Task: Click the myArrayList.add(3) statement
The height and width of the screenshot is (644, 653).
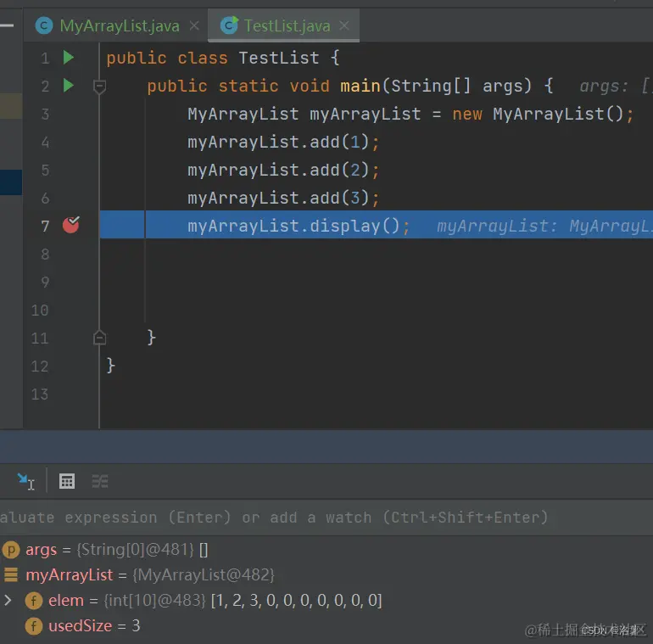Action: 283,198
